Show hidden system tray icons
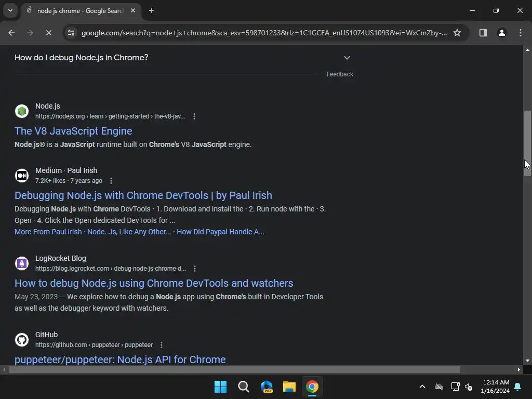532x399 pixels. tap(422, 387)
